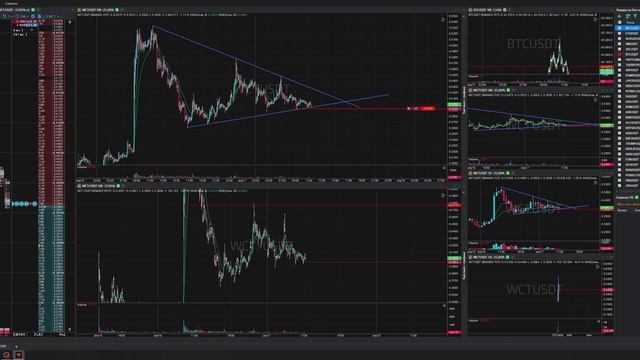
Task: Jump to latest bar on bottom-right WCTUSDT chart
Action: click(598, 267)
